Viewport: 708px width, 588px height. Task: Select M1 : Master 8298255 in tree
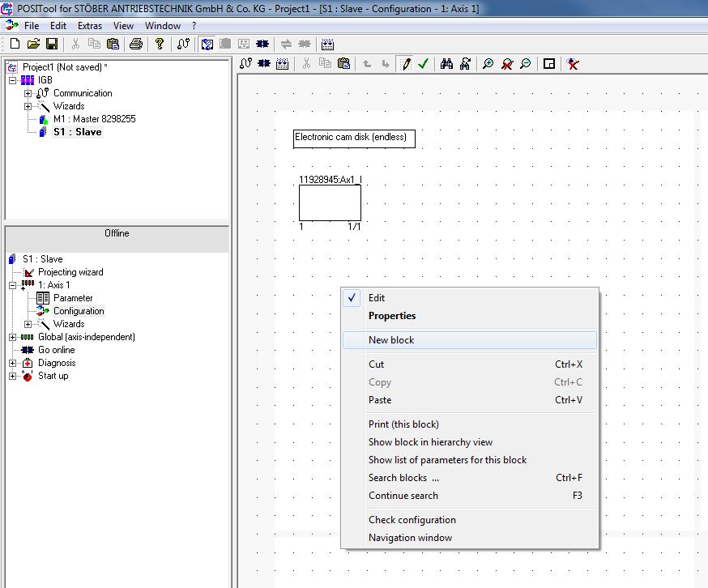tap(94, 119)
